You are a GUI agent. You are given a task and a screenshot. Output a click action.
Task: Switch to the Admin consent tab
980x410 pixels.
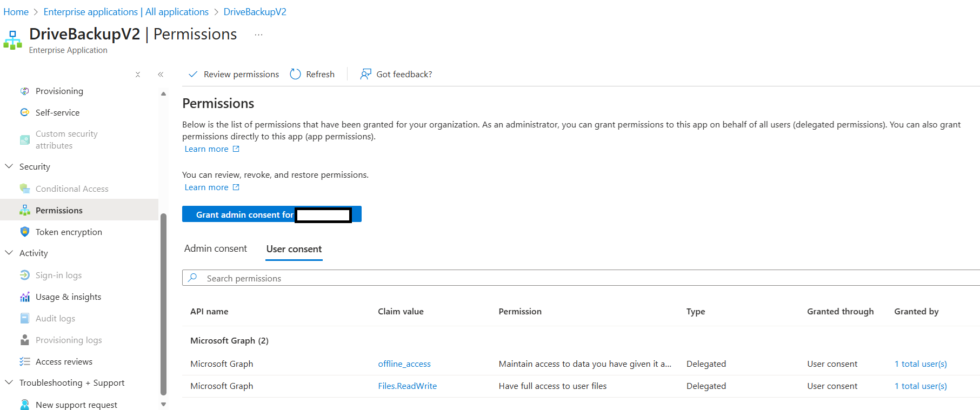[x=215, y=248]
